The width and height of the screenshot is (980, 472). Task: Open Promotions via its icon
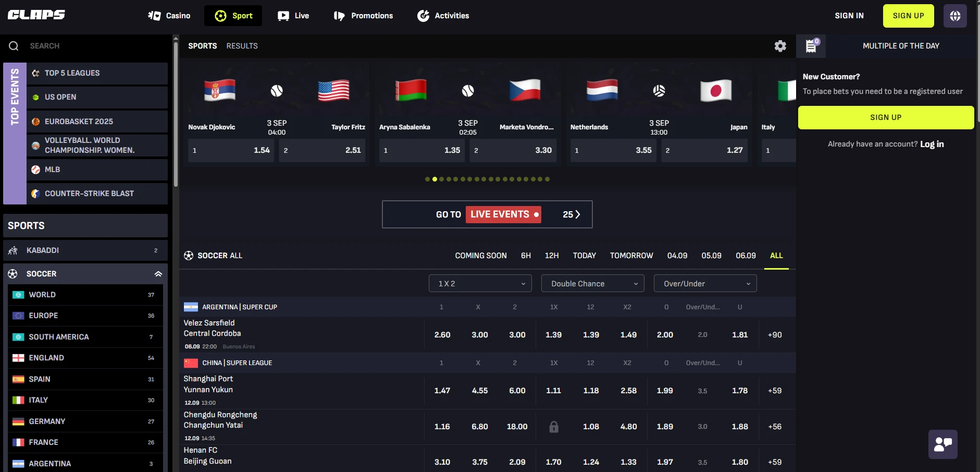coord(339,15)
